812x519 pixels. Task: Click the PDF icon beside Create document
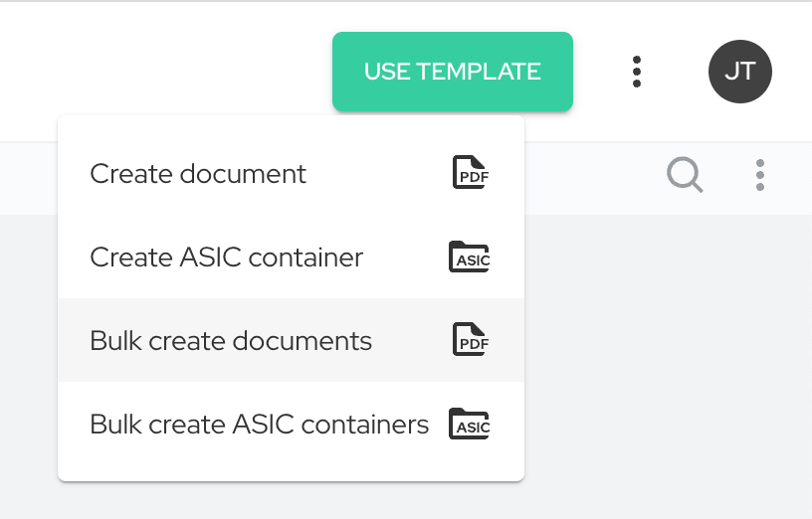(471, 173)
